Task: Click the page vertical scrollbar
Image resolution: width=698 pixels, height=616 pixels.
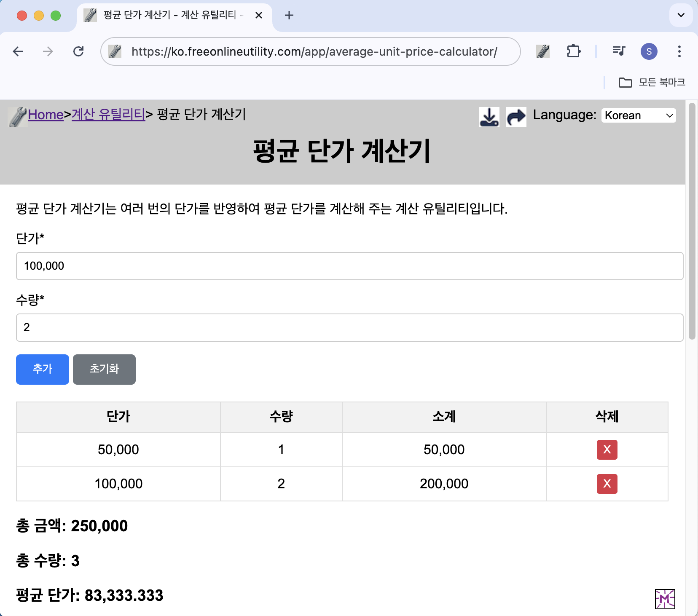Action: 692,221
